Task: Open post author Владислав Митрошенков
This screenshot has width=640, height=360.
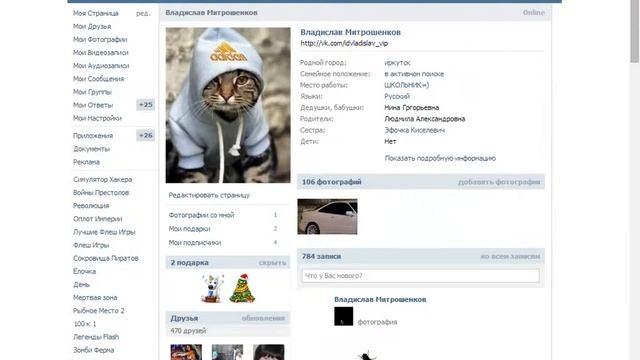Action: pyautogui.click(x=380, y=299)
